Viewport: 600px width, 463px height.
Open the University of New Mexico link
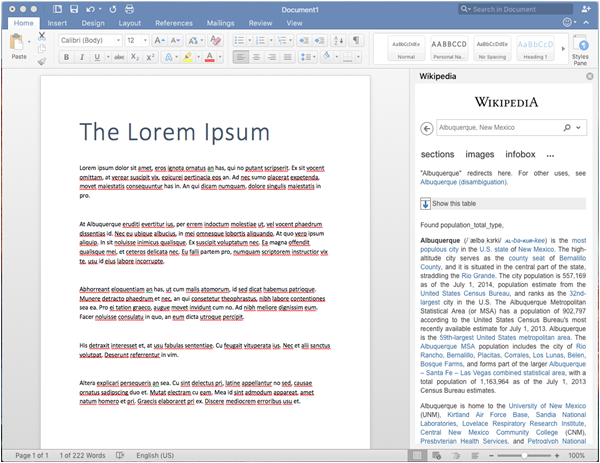[x=547, y=406]
